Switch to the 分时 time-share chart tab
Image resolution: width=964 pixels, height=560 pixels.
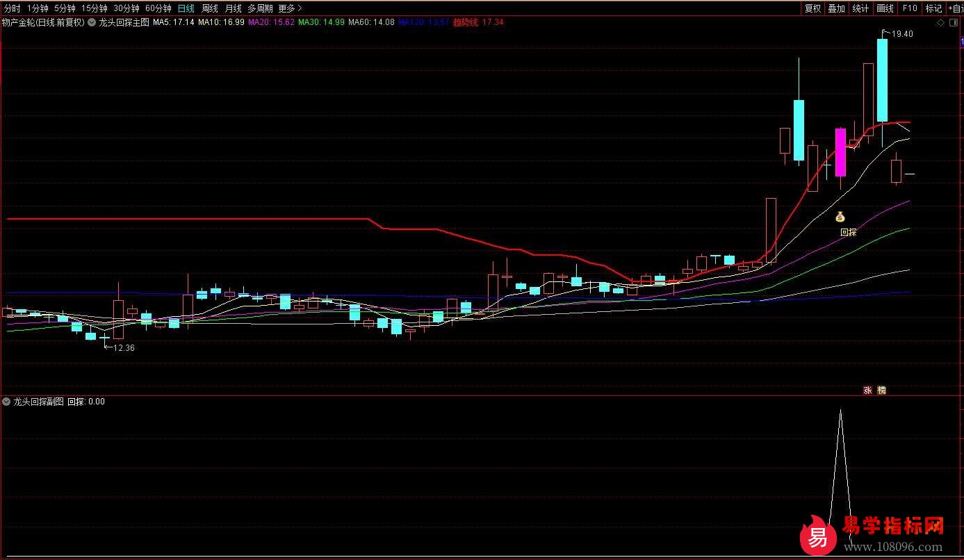pyautogui.click(x=12, y=8)
